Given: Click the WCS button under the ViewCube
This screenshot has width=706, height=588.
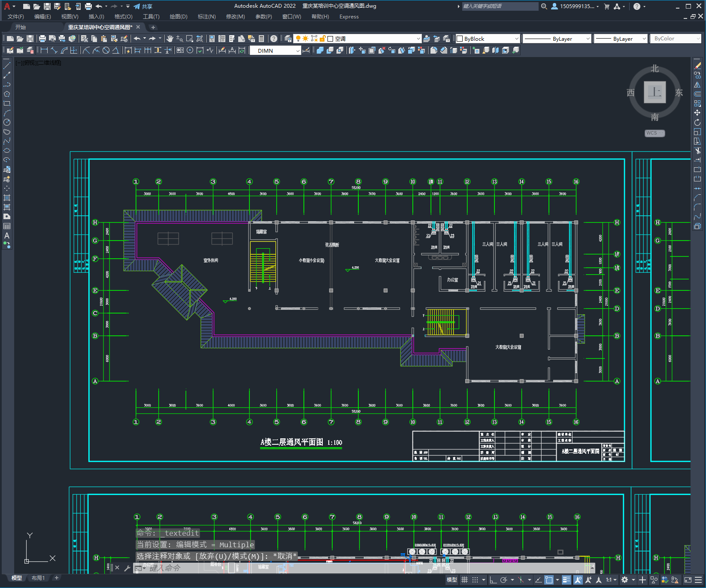Looking at the screenshot, I should [x=654, y=133].
